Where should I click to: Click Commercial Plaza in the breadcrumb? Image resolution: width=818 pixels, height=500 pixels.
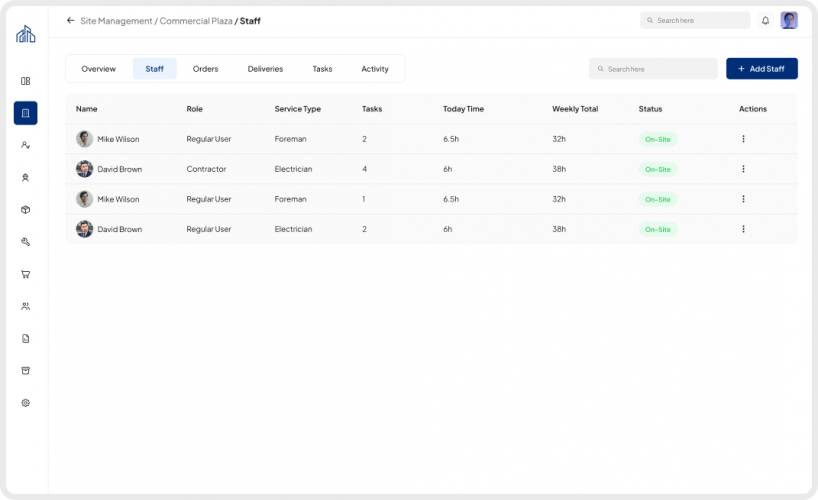(196, 21)
